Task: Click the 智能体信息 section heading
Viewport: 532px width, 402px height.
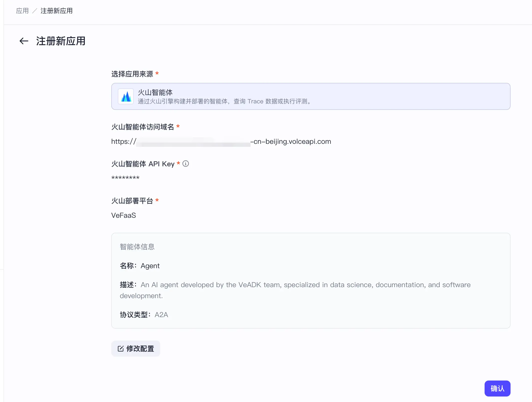Action: tap(137, 247)
